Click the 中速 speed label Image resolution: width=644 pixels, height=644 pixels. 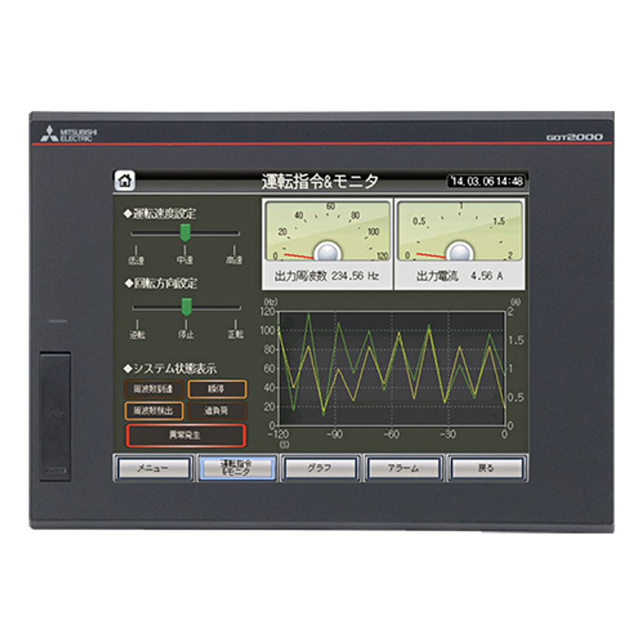185,260
